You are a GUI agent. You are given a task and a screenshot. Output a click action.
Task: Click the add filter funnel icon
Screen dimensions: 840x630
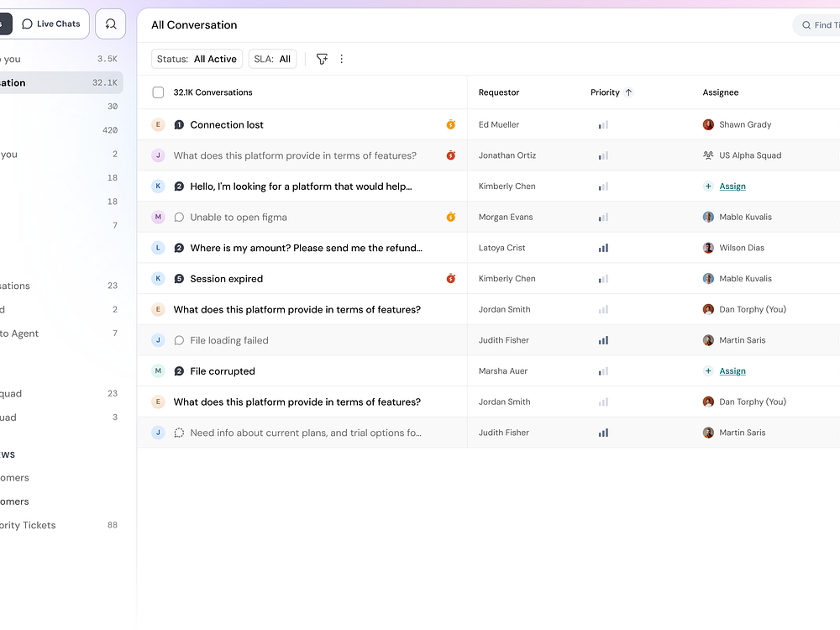tap(322, 59)
